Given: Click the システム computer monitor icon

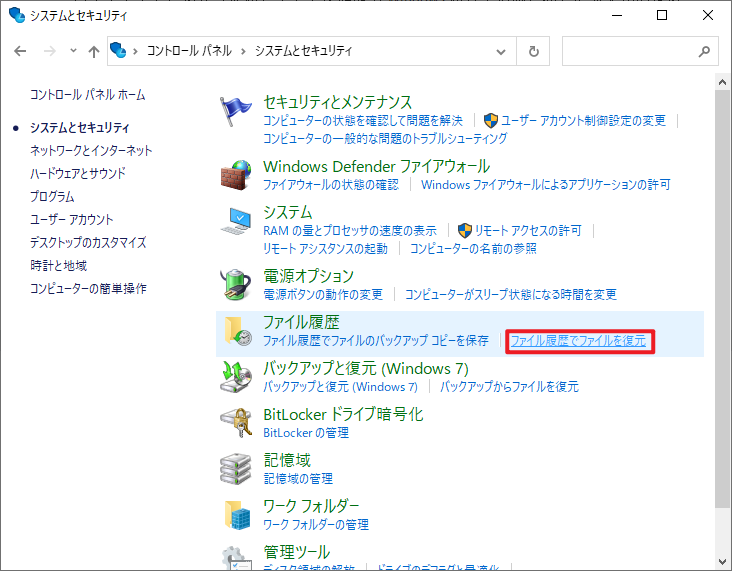Looking at the screenshot, I should coord(236,221).
